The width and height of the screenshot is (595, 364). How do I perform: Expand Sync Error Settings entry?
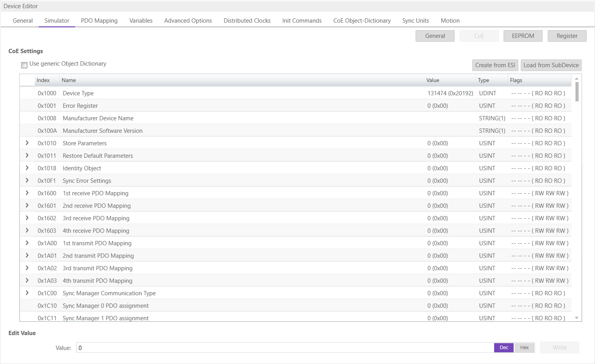point(27,180)
